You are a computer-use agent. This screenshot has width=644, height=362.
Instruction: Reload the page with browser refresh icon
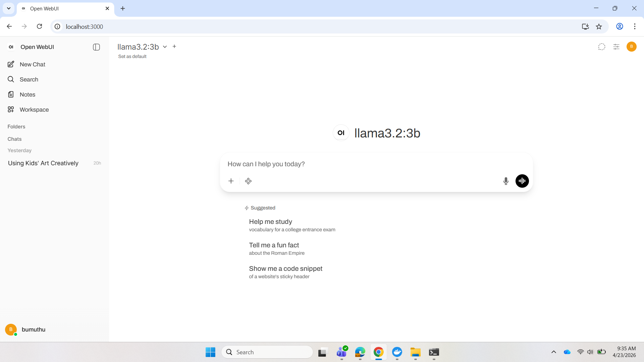pyautogui.click(x=39, y=26)
